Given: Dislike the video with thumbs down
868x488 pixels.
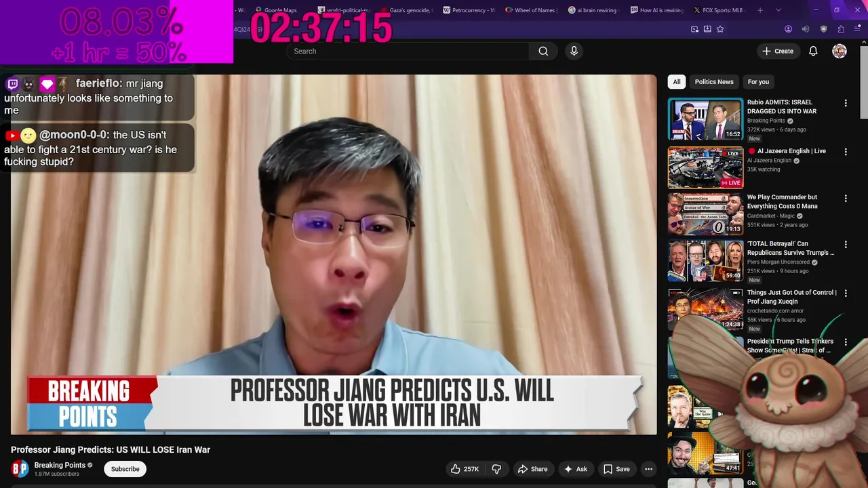Looking at the screenshot, I should click(x=496, y=469).
